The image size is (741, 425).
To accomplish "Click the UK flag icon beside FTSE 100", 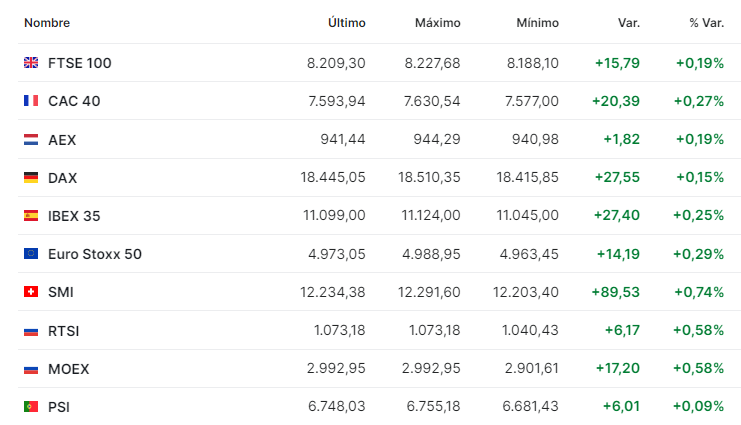I will pyautogui.click(x=31, y=63).
